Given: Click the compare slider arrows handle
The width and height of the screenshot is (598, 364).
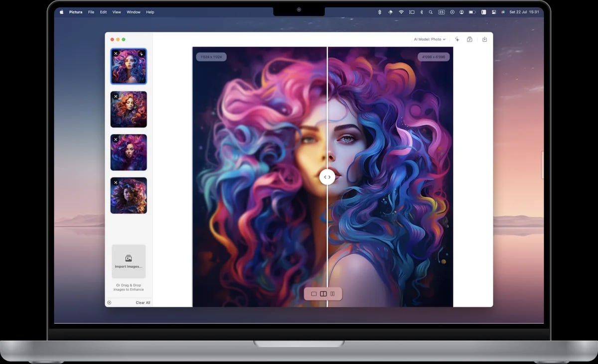Looking at the screenshot, I should point(327,177).
